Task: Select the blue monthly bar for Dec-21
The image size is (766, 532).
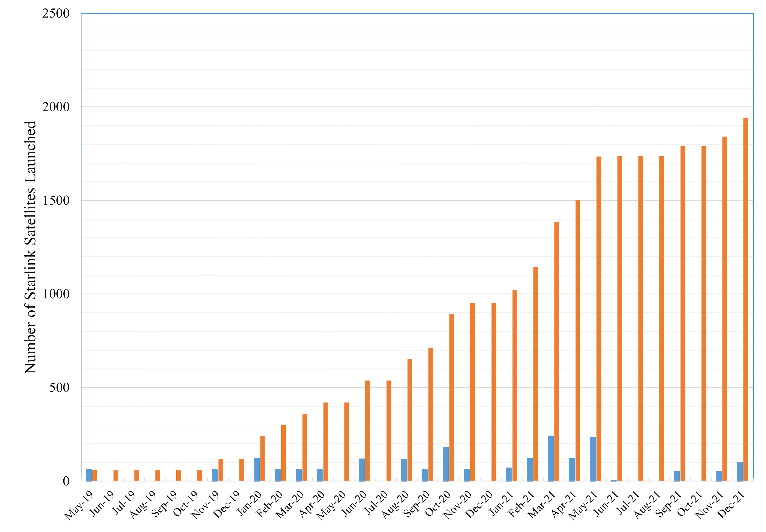Action: point(740,471)
